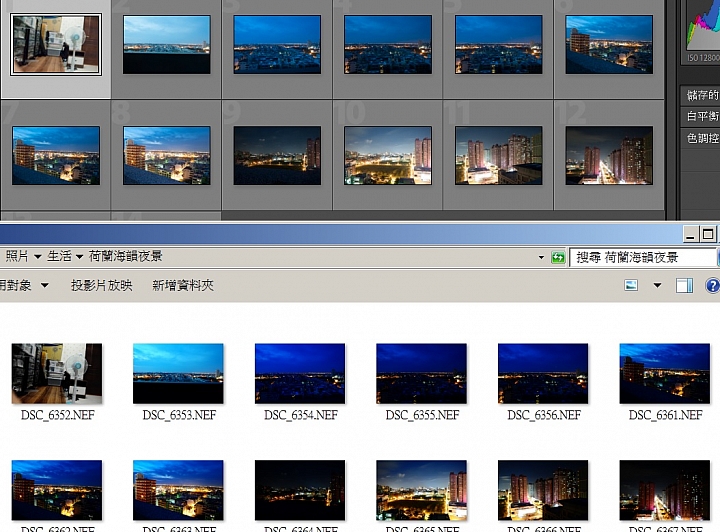The image size is (720, 532).
Task: Select Lightroom grid photo in cell 10
Action: click(x=388, y=156)
